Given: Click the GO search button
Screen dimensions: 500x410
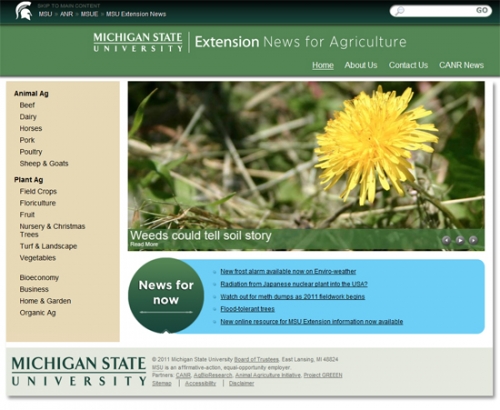Looking at the screenshot, I should 482,10.
